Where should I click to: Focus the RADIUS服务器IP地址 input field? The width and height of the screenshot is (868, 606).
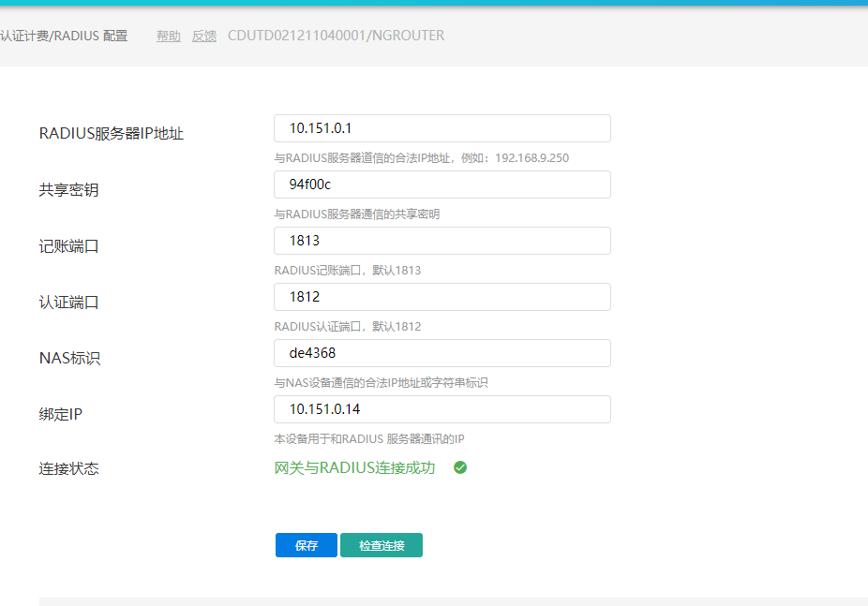[442, 128]
